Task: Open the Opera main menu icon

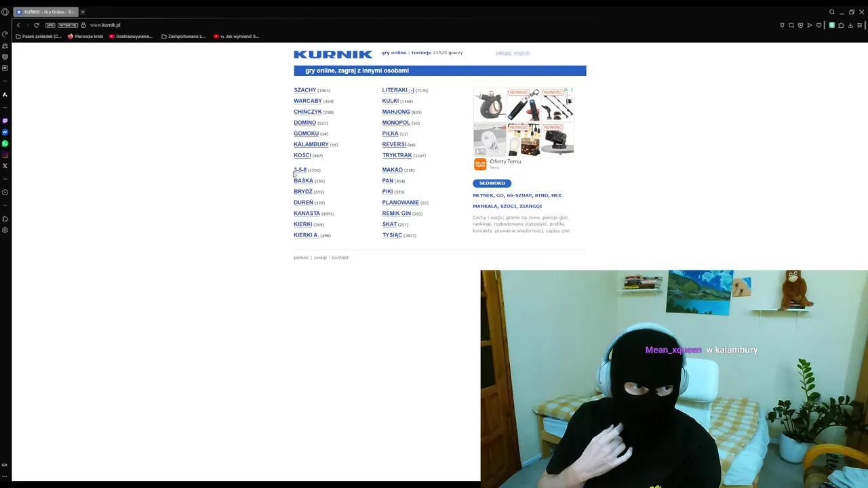Action: click(5, 12)
